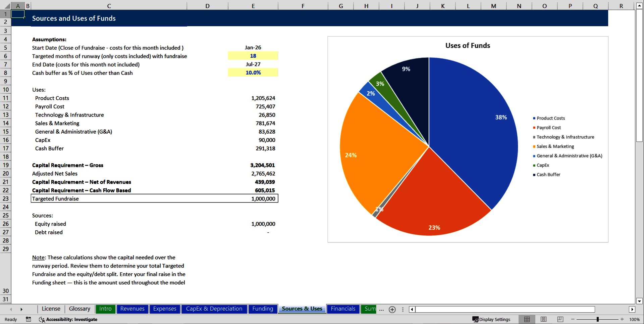Click the Zoom In plus button
This screenshot has width=644, height=324.
click(622, 319)
